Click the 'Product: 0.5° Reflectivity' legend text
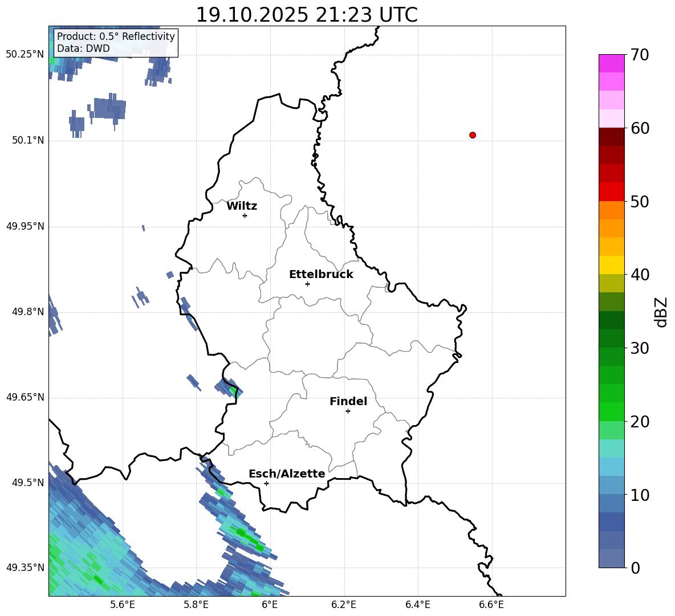Viewport: 675px width, 616px height. 116,36
